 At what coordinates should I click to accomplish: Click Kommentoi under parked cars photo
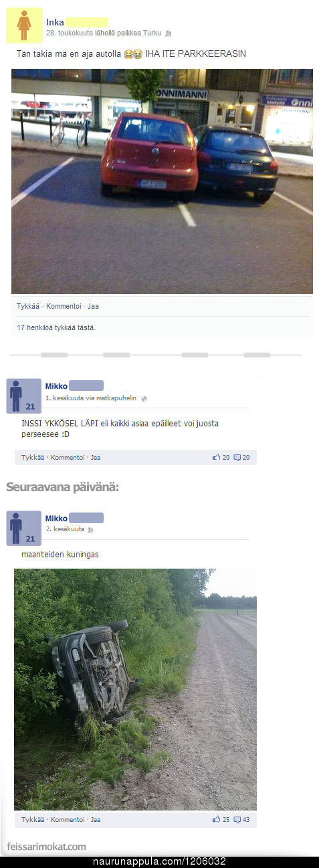click(64, 306)
